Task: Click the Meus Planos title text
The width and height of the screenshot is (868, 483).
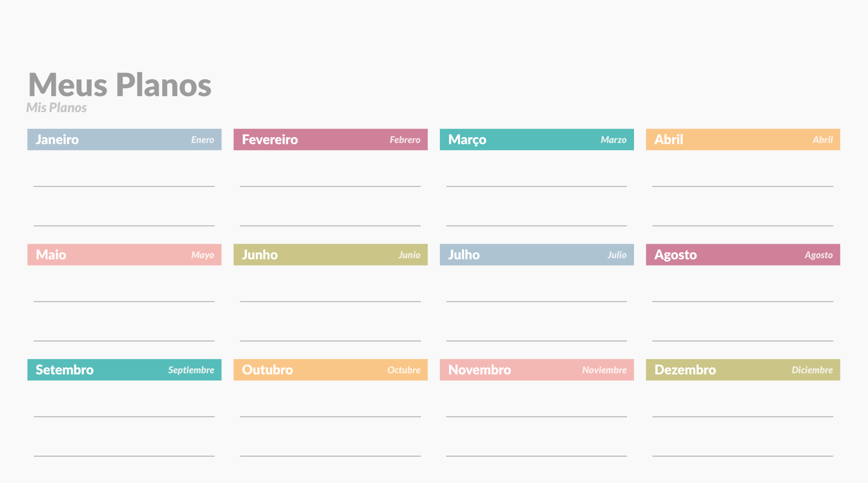Action: pyautogui.click(x=119, y=85)
